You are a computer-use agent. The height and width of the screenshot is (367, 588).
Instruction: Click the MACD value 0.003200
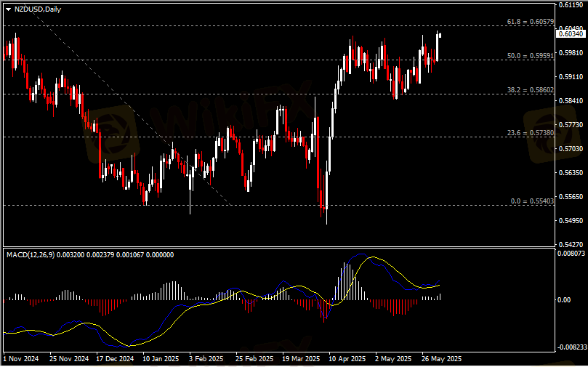pyautogui.click(x=71, y=255)
